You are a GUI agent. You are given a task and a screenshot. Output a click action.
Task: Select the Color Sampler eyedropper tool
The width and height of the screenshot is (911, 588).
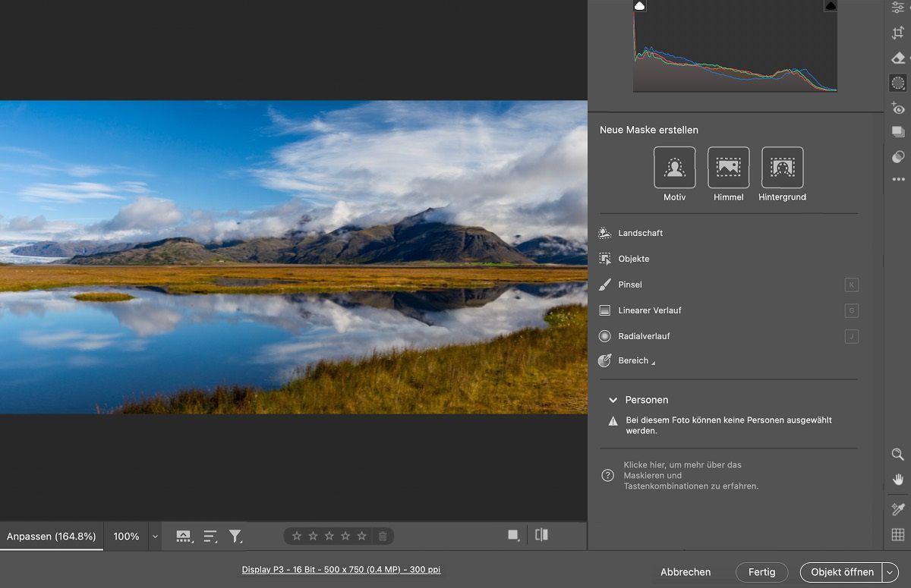coord(898,509)
